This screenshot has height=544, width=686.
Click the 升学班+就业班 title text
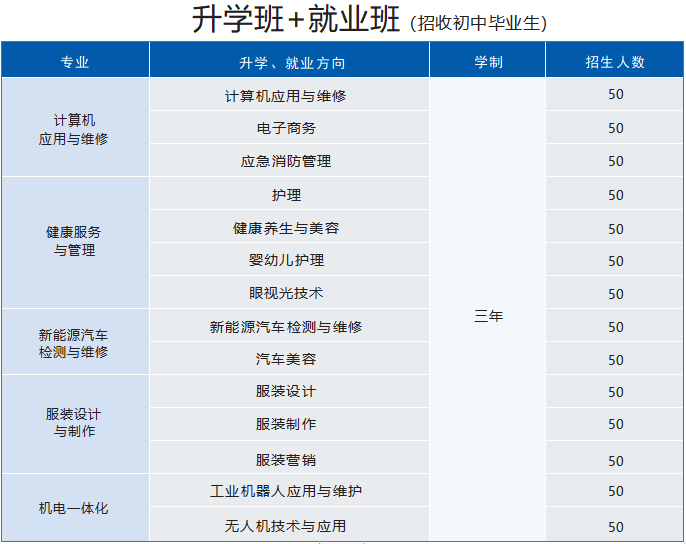(x=296, y=21)
